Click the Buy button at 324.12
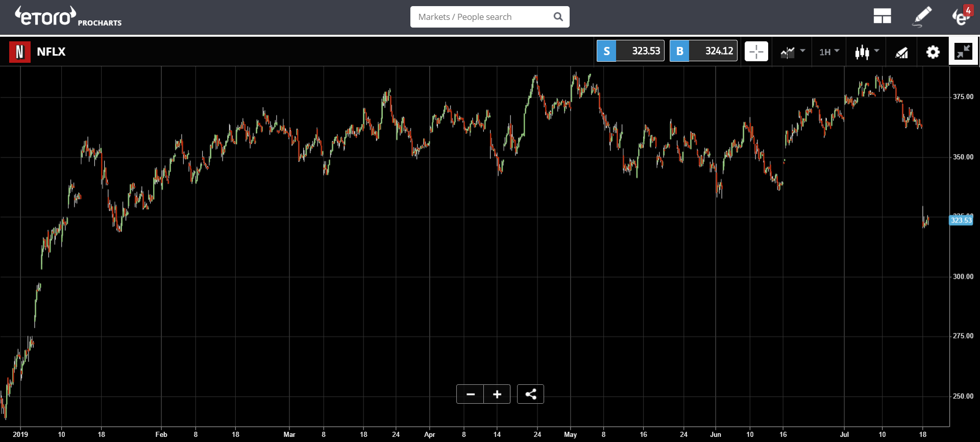 703,51
